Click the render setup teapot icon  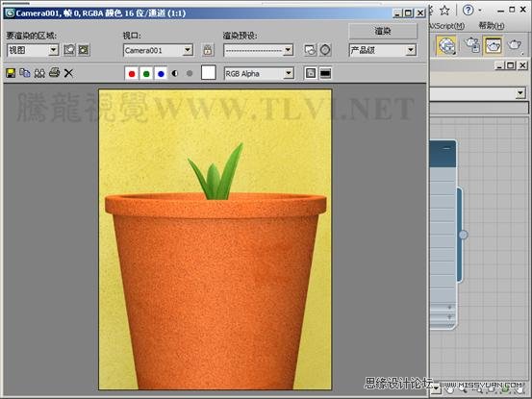point(472,45)
